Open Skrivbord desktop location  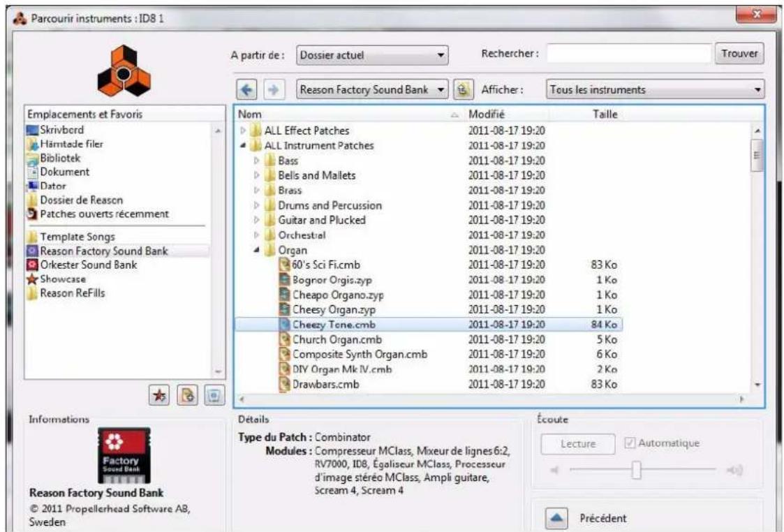tap(55, 130)
